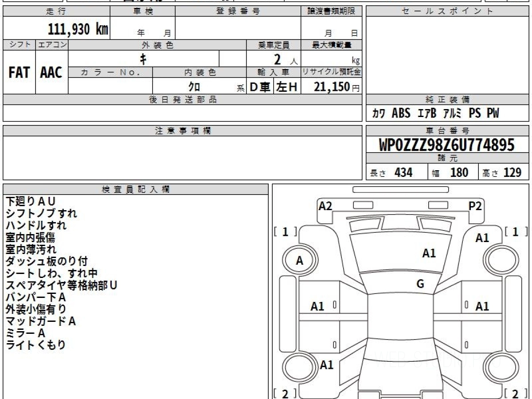Click the リサイクル預託金 header
Viewport: 532px width, 399px height.
331,72
